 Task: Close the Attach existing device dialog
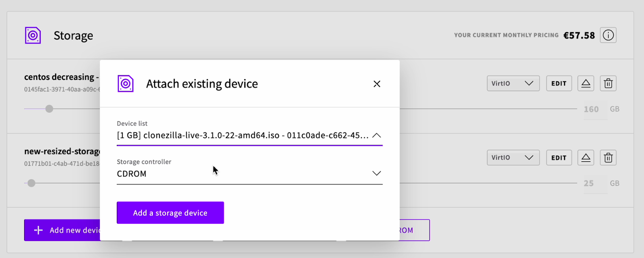[377, 84]
